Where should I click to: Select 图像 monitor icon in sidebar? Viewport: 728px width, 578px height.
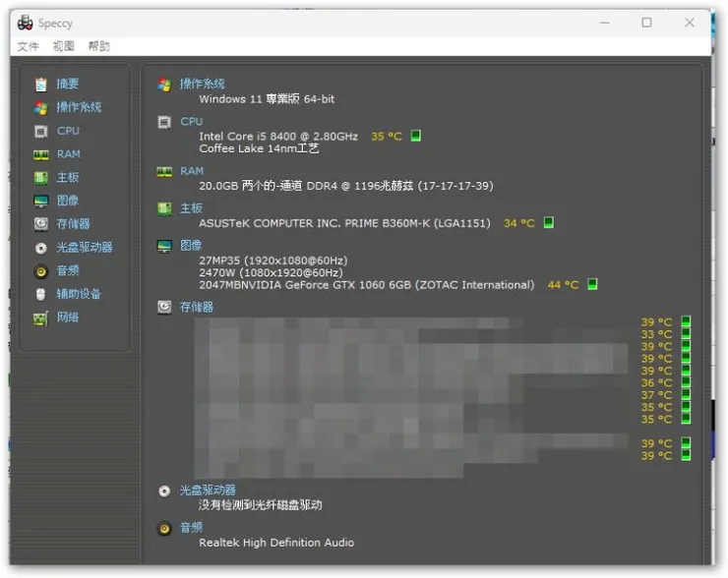coord(41,201)
